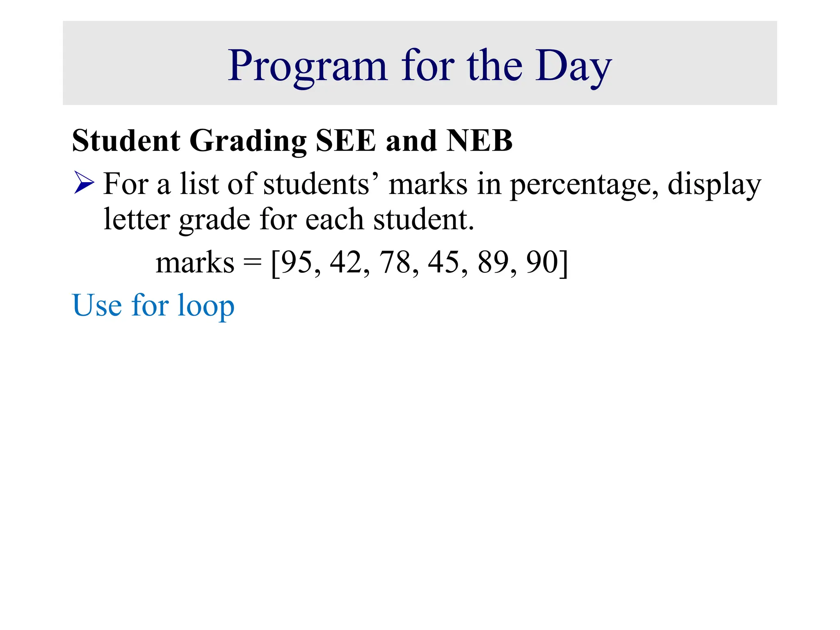Click the word 'marks' before equals sign
Image resolution: width=840 pixels, height=630 pixels.
pos(195,262)
